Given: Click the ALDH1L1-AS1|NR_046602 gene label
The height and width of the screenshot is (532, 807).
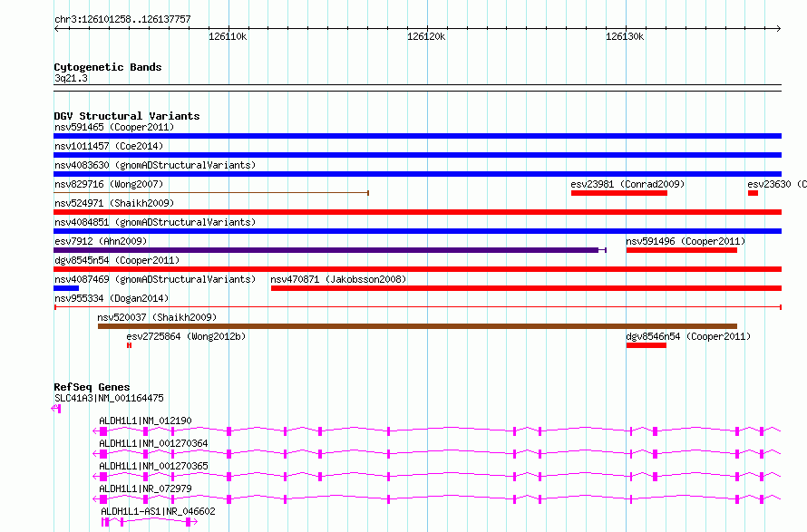Looking at the screenshot, I should click(158, 511).
